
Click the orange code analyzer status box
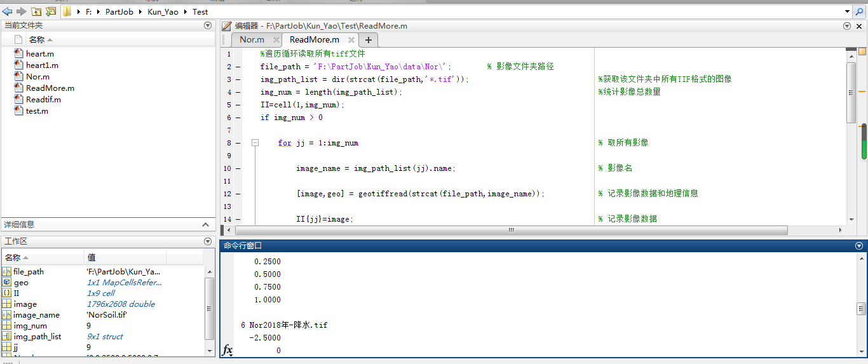[864, 51]
